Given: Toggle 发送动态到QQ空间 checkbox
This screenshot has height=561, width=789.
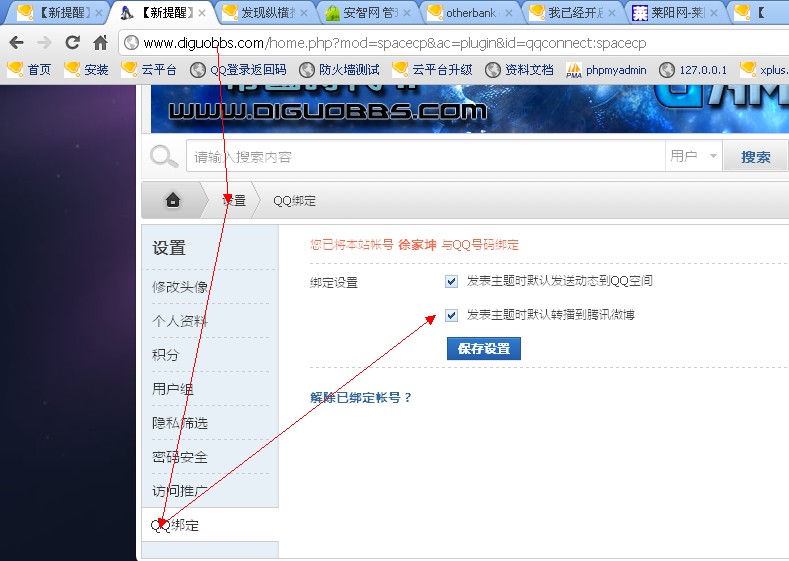Looking at the screenshot, I should click(451, 281).
